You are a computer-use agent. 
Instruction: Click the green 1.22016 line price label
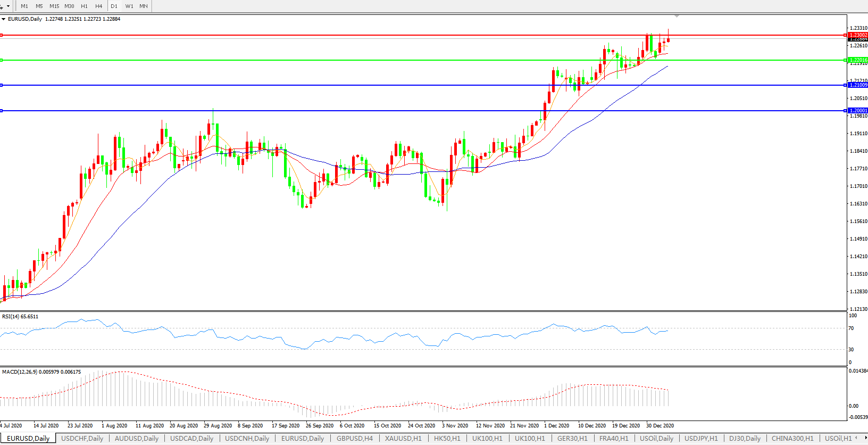tap(857, 60)
